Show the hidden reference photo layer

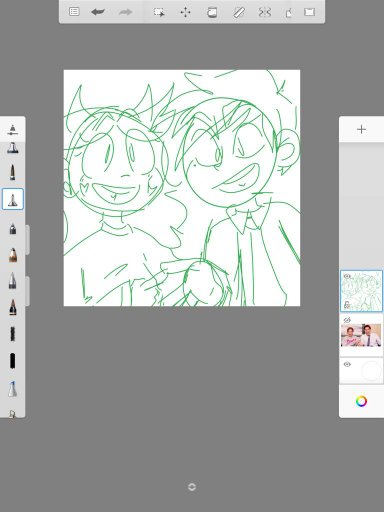coord(347,320)
